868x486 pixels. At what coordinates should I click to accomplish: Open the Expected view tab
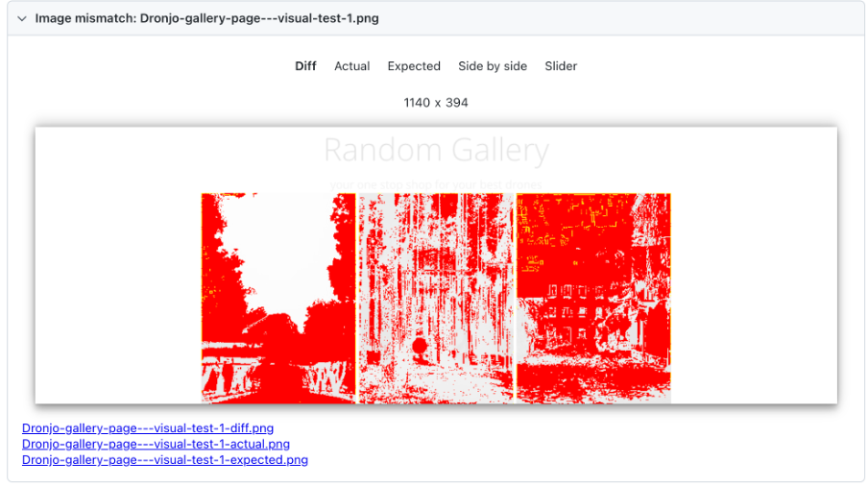(x=414, y=66)
